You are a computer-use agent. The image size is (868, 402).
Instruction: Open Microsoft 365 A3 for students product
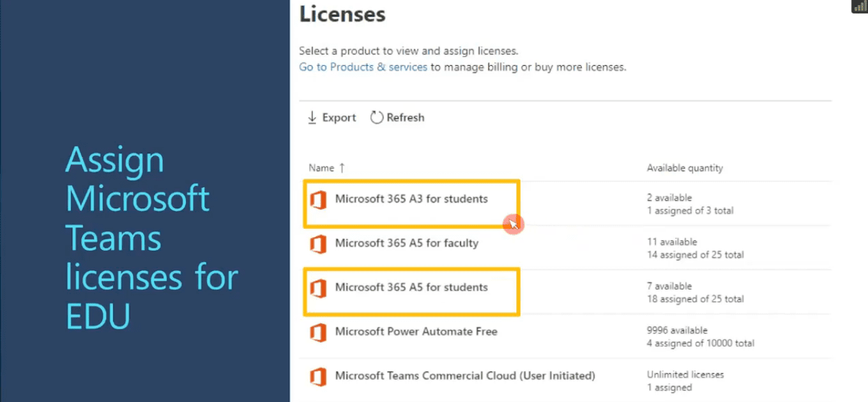pyautogui.click(x=411, y=199)
